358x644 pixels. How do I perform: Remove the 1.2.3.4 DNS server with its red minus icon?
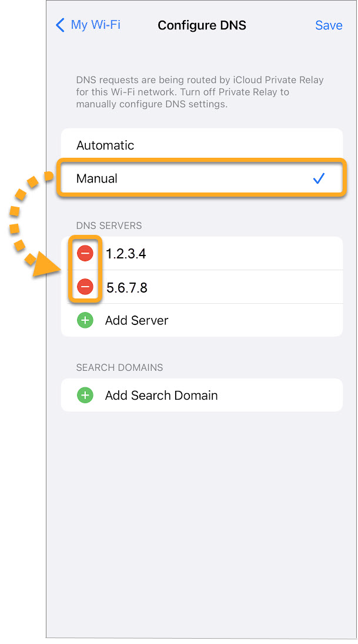pos(85,254)
